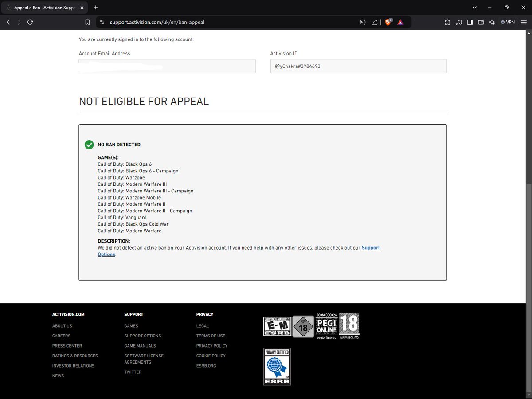Viewport: 532px width, 399px height.
Task: Click the ESRB E-M rating badge
Action: click(277, 326)
